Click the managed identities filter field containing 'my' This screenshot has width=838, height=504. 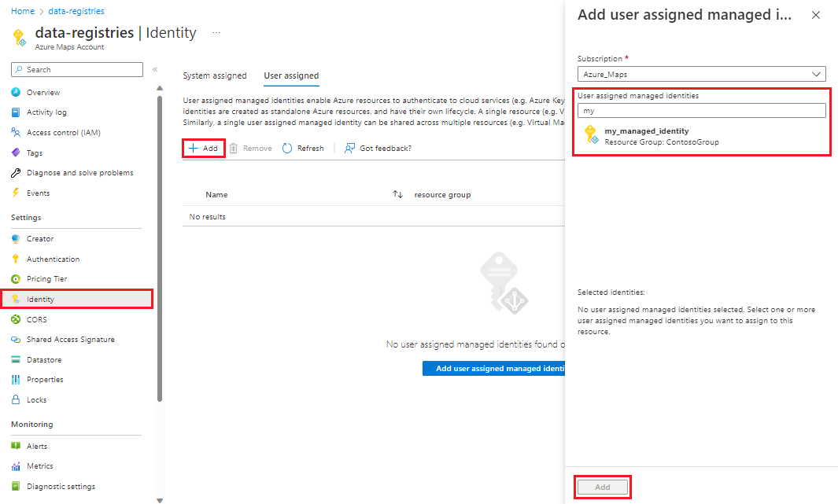click(702, 111)
